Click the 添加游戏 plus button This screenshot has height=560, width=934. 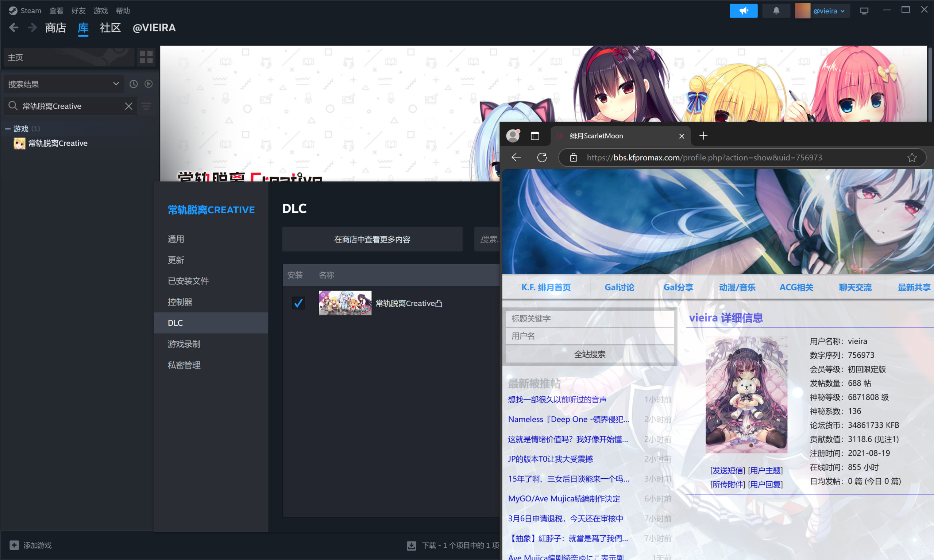point(14,545)
